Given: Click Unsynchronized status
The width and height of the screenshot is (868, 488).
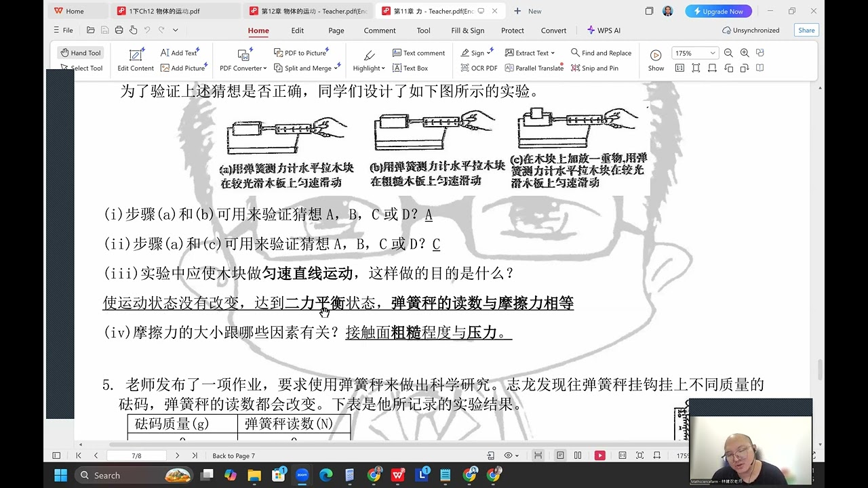Looking at the screenshot, I should (751, 30).
